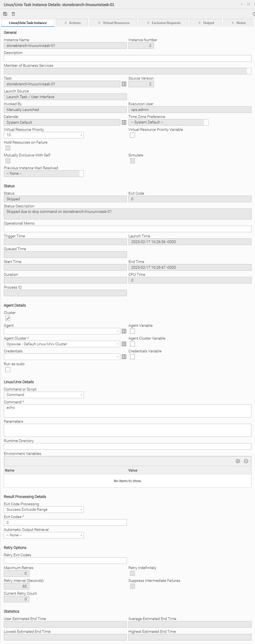Screen dimensions: 255x644
Task: Open the Command or Script dropdown
Action: pos(44,395)
